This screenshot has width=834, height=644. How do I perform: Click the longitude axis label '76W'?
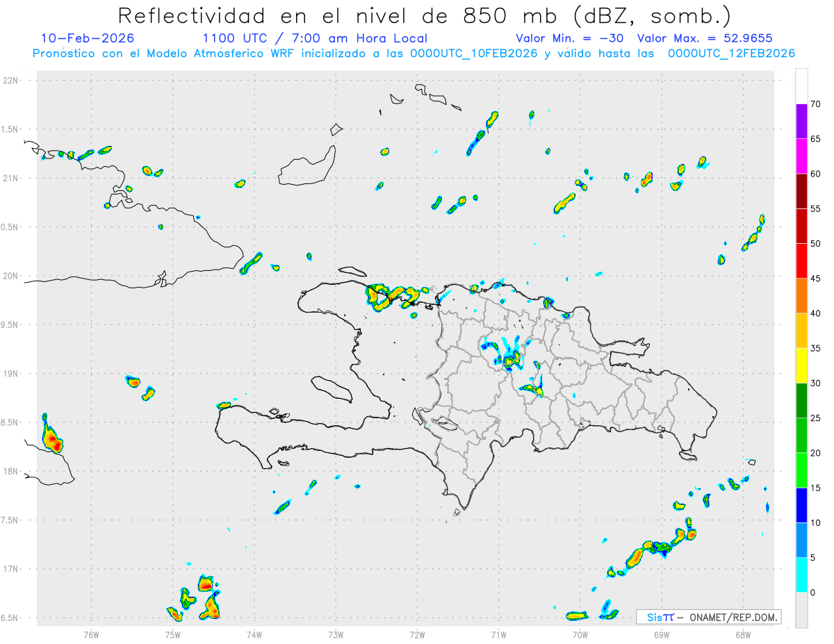click(x=91, y=634)
